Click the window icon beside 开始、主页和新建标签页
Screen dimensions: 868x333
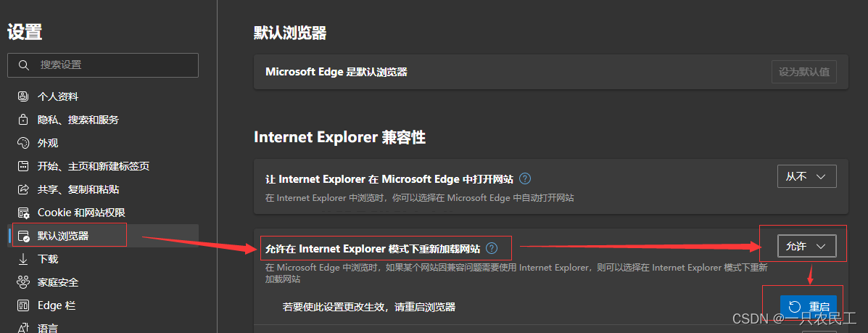[x=23, y=166]
